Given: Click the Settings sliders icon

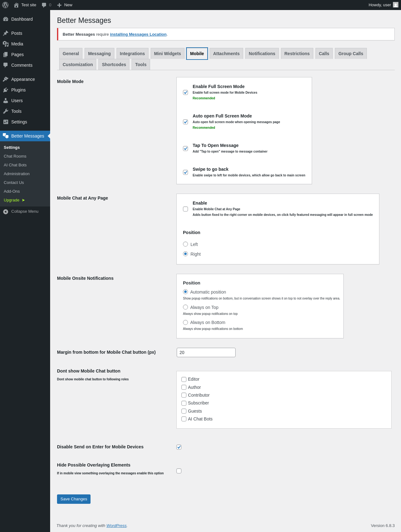Looking at the screenshot, I should (6, 122).
